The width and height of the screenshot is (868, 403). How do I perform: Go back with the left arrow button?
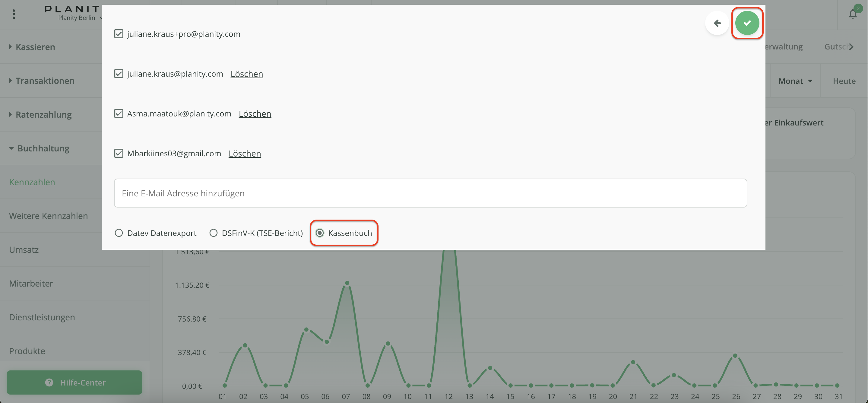[x=717, y=23]
